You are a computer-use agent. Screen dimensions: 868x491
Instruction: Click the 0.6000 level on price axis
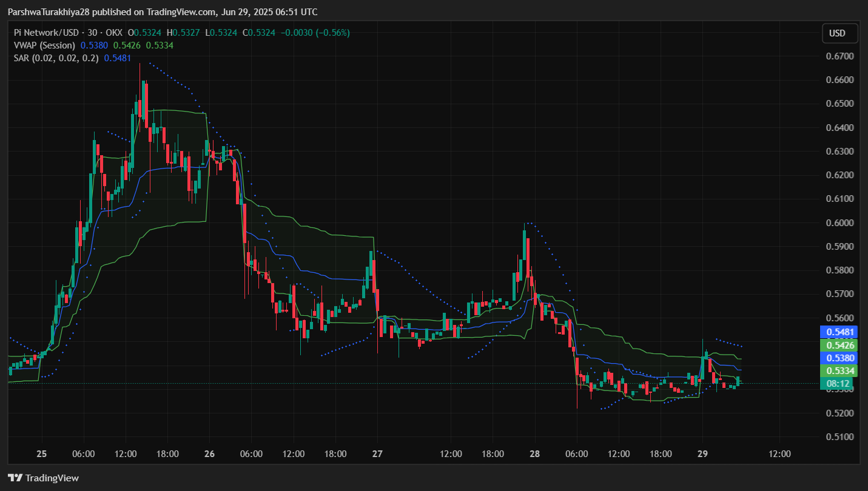[x=840, y=223]
